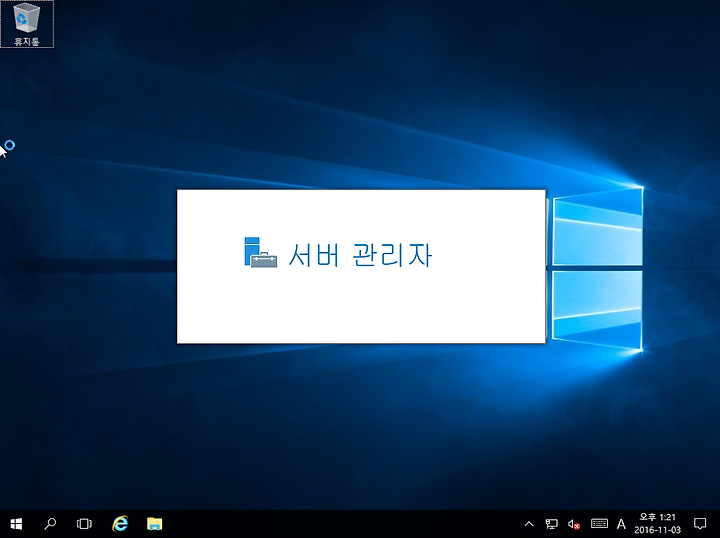Click the network status tray icon
Screen dimensions: 720x538
551,524
